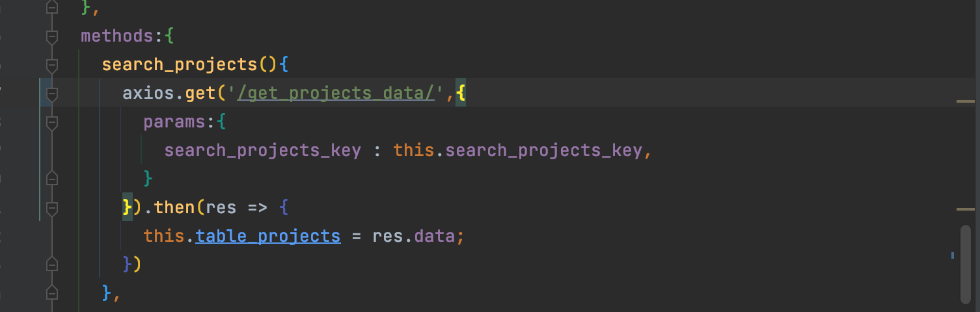
Task: Click the highlighted closing brace before .then
Action: pos(128,207)
